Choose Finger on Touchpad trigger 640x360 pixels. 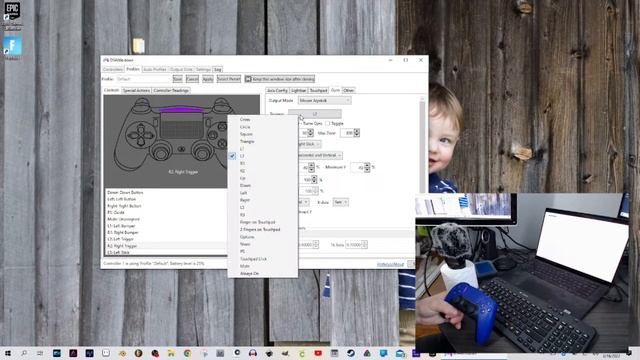[x=262, y=222]
